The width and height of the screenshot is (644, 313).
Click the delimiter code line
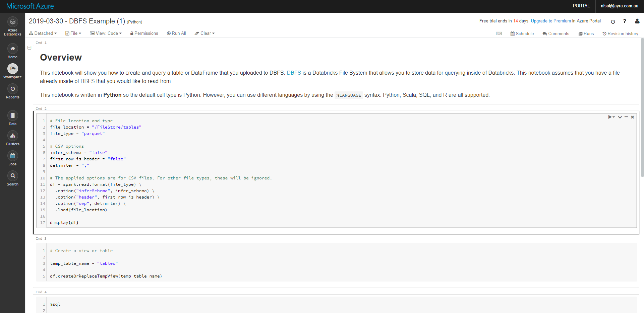point(70,165)
